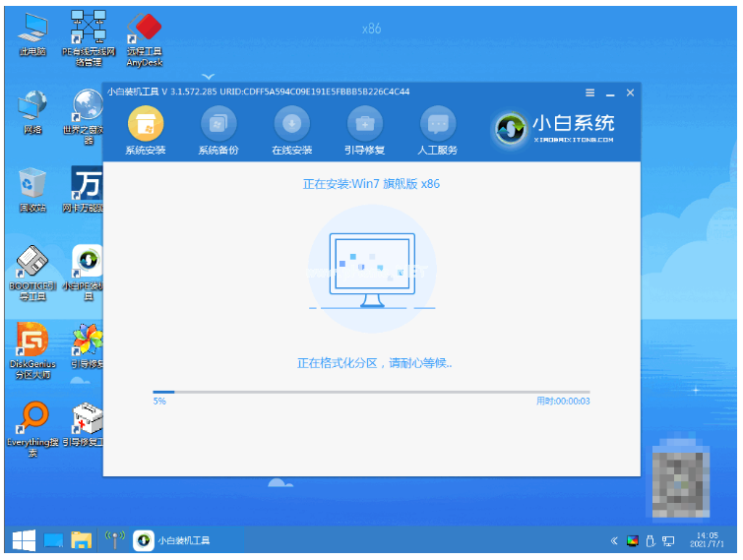The height and width of the screenshot is (560, 743).
Task: Open the 回收站 recycle bin
Action: point(32,187)
